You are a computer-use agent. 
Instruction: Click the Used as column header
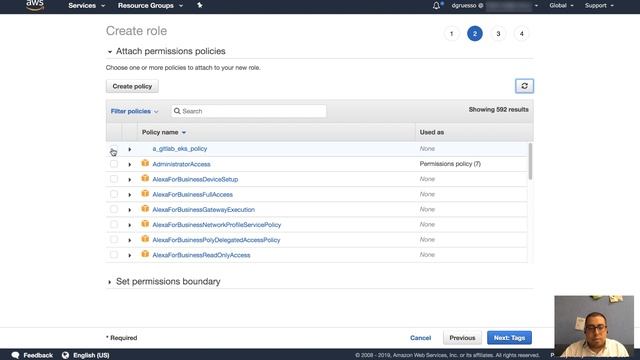[432, 132]
